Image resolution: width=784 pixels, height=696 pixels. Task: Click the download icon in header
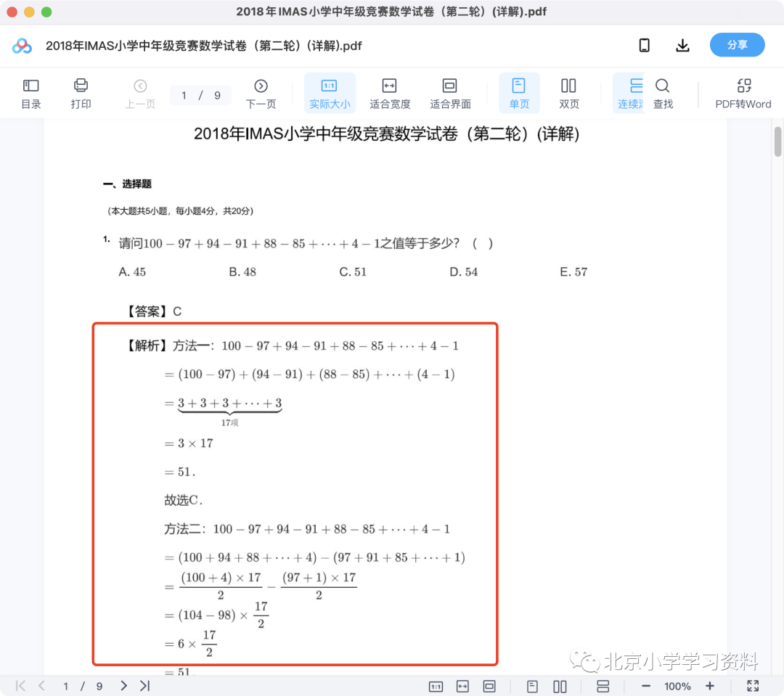coord(682,46)
